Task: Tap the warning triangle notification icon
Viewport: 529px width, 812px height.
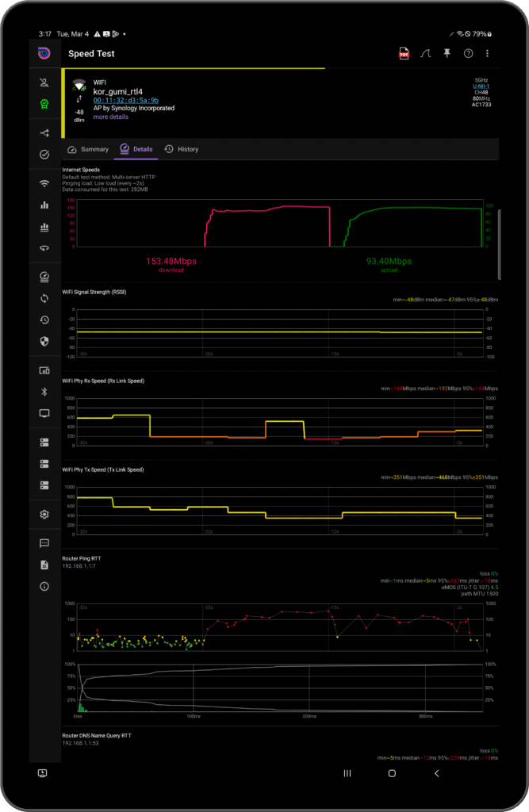Action: 97,34
